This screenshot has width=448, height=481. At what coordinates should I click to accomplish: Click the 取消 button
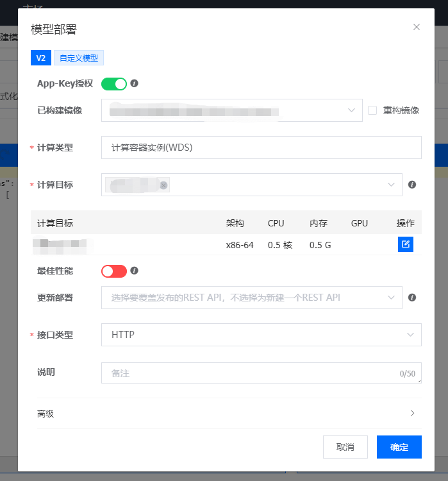[x=345, y=447]
